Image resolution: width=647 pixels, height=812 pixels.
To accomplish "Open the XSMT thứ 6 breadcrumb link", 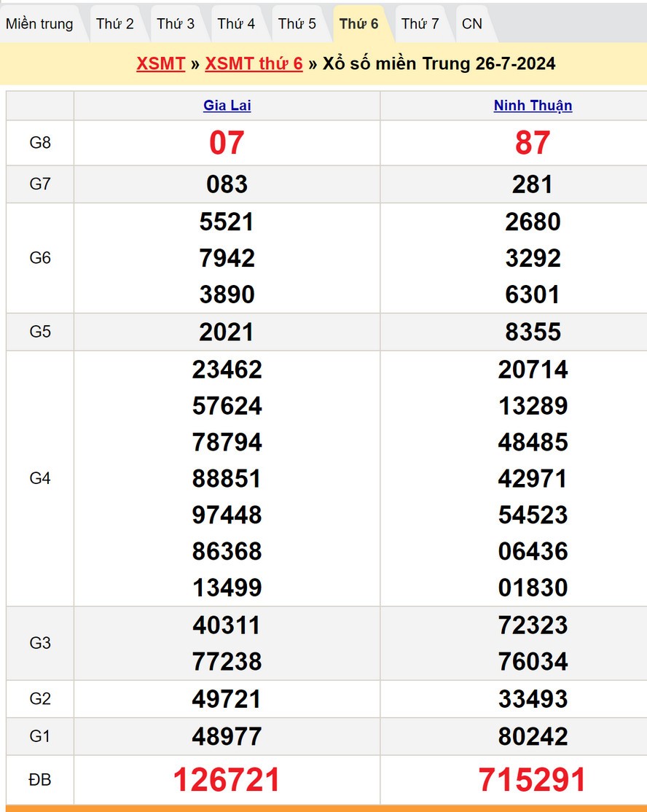I will click(x=254, y=63).
